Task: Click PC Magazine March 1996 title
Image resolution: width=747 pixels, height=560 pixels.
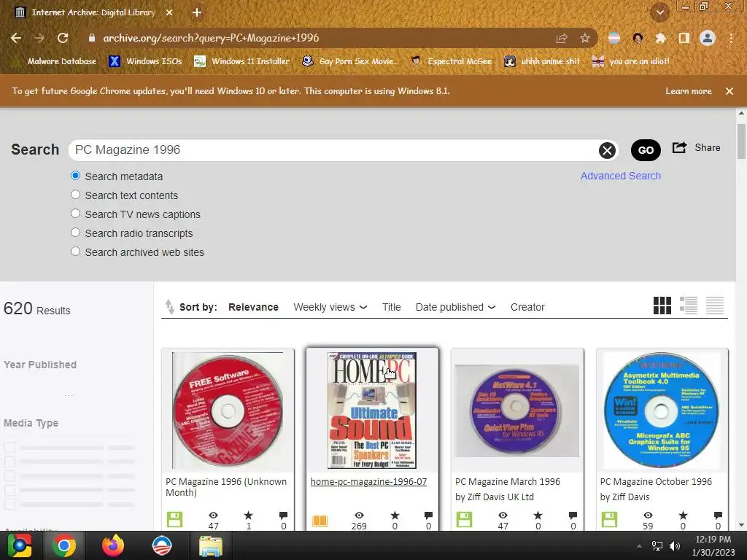Action: click(508, 481)
